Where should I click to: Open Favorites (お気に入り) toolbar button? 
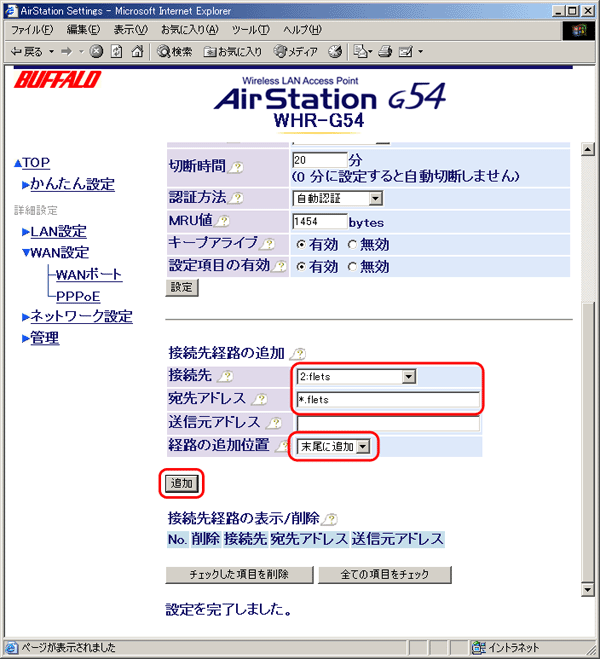232,51
